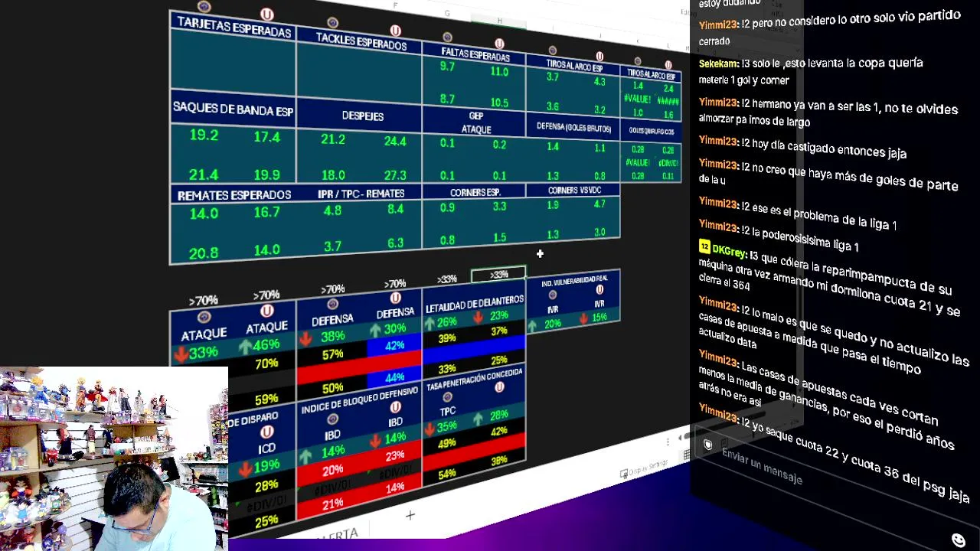Open Display Settings in the Excel status bar
980x551 pixels.
click(643, 468)
